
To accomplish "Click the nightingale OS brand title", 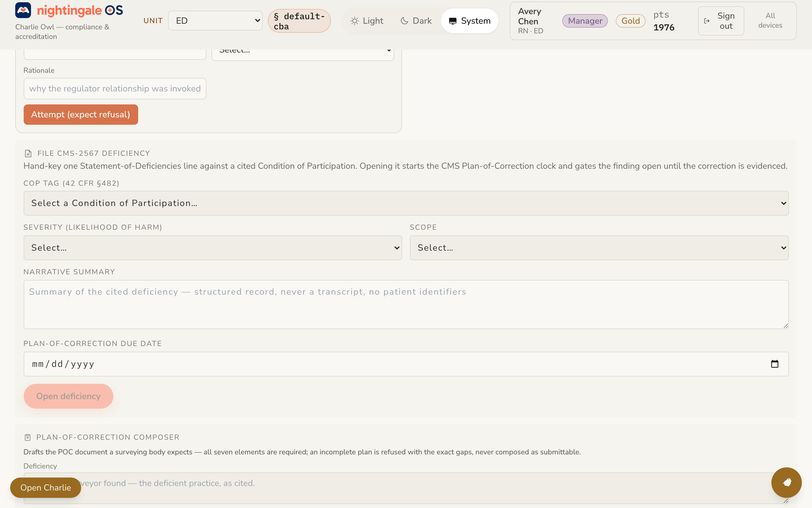I will click(x=80, y=10).
